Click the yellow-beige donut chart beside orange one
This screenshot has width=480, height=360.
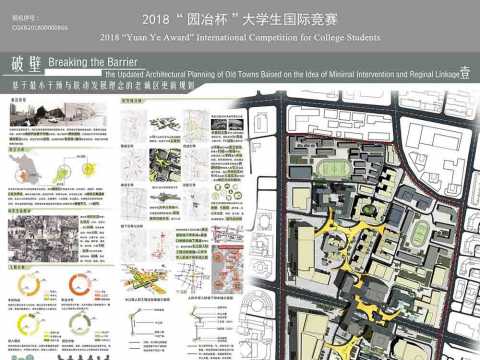tap(29, 285)
